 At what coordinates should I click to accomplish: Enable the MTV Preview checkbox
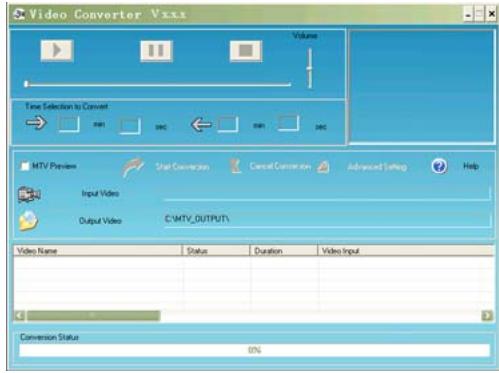25,166
